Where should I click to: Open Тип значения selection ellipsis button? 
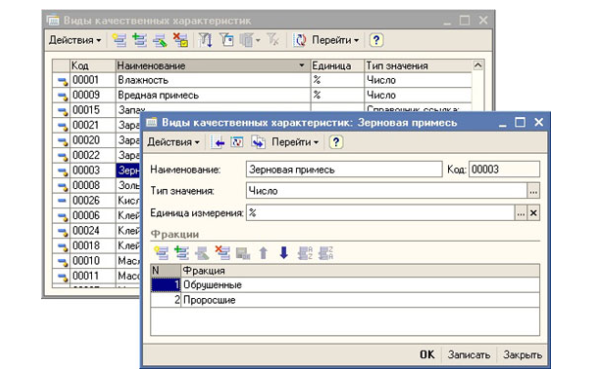coord(533,191)
